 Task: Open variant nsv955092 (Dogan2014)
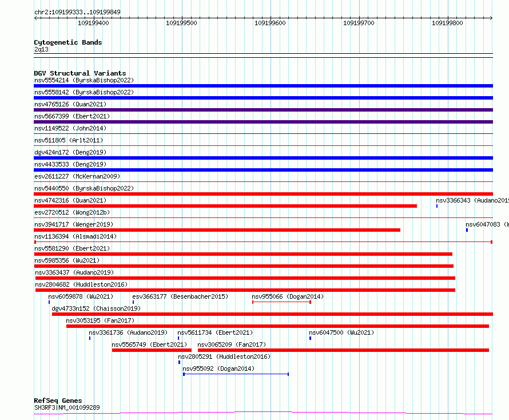[x=218, y=369]
